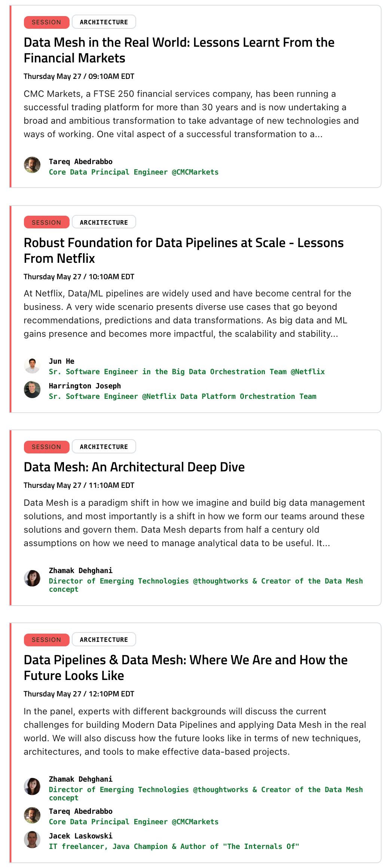Click Tareq Abedrabbo's avatar in panel session
Screen dimensions: 392x868
coord(32,815)
